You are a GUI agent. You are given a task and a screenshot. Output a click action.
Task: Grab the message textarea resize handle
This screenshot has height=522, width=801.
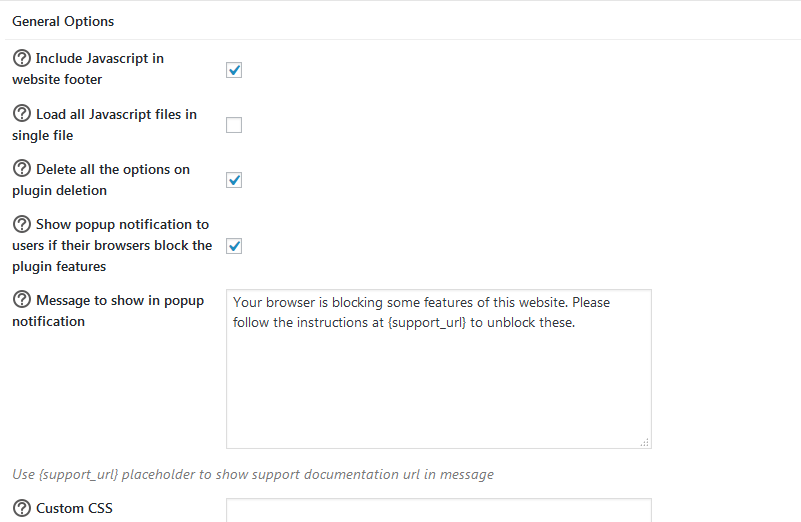pyautogui.click(x=644, y=441)
